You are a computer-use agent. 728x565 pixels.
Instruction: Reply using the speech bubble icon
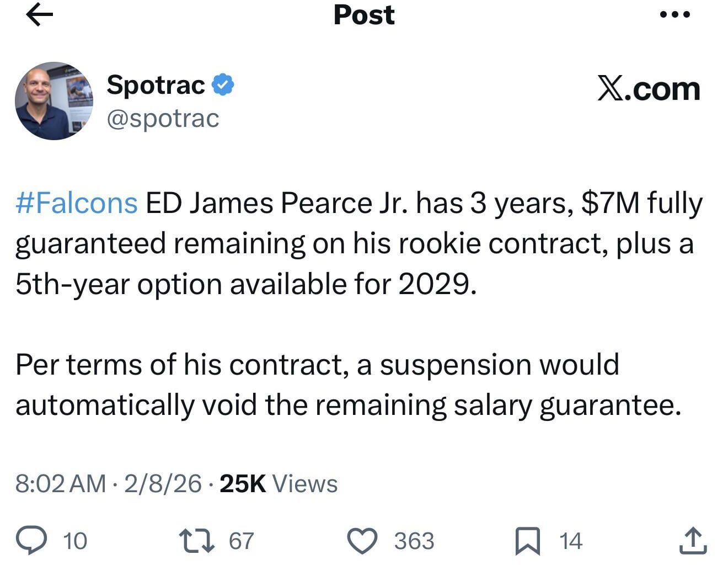point(31,540)
